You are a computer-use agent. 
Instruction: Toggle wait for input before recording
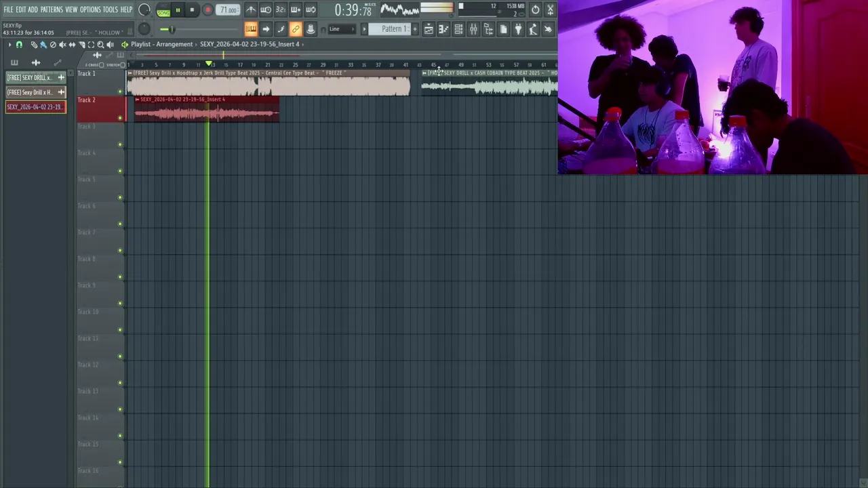click(x=266, y=9)
